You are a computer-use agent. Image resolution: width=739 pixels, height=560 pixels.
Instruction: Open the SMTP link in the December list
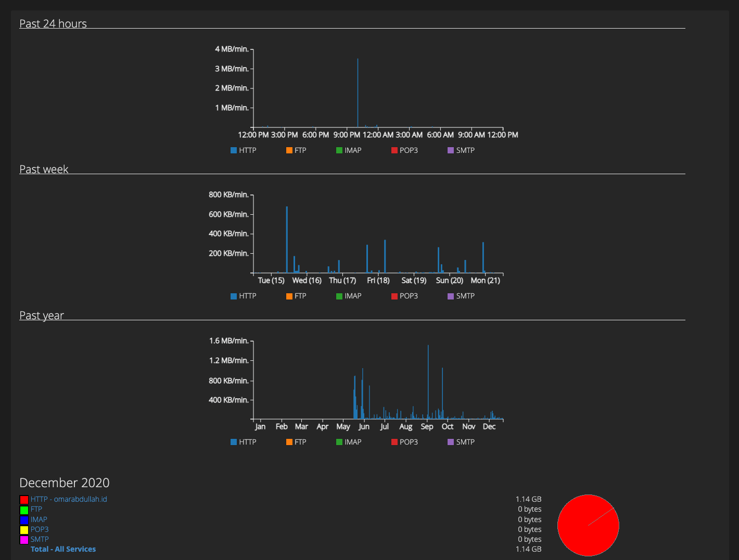(39, 539)
